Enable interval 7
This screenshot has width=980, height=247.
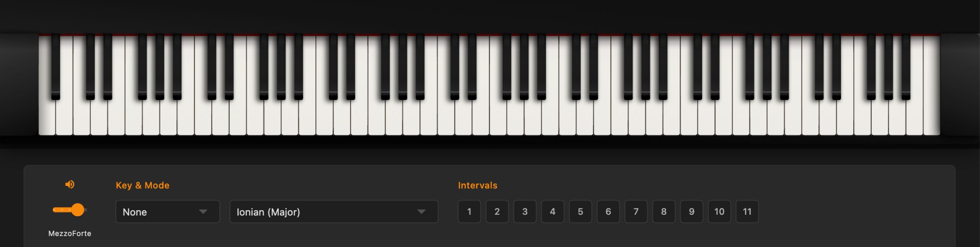(x=636, y=211)
